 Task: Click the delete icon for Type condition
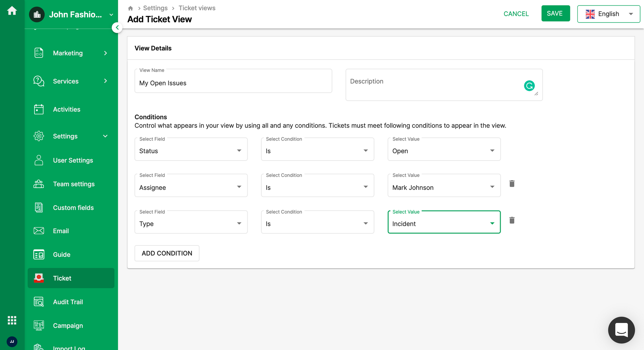512,220
